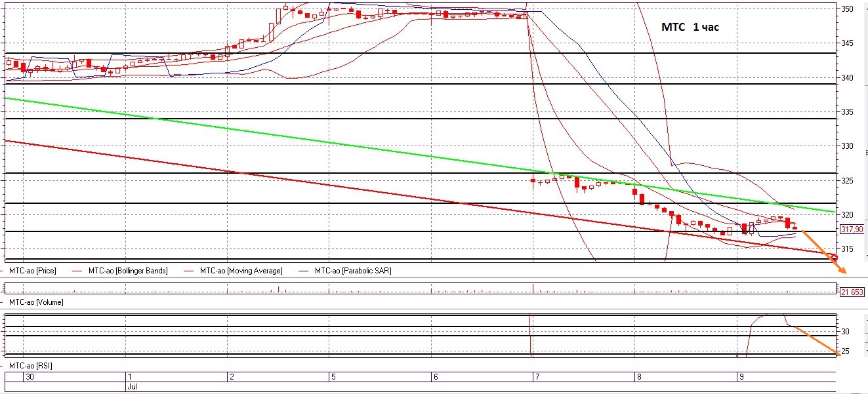Click the RSI axis value 25
Viewport: 868px width, 394px height.
(846, 352)
